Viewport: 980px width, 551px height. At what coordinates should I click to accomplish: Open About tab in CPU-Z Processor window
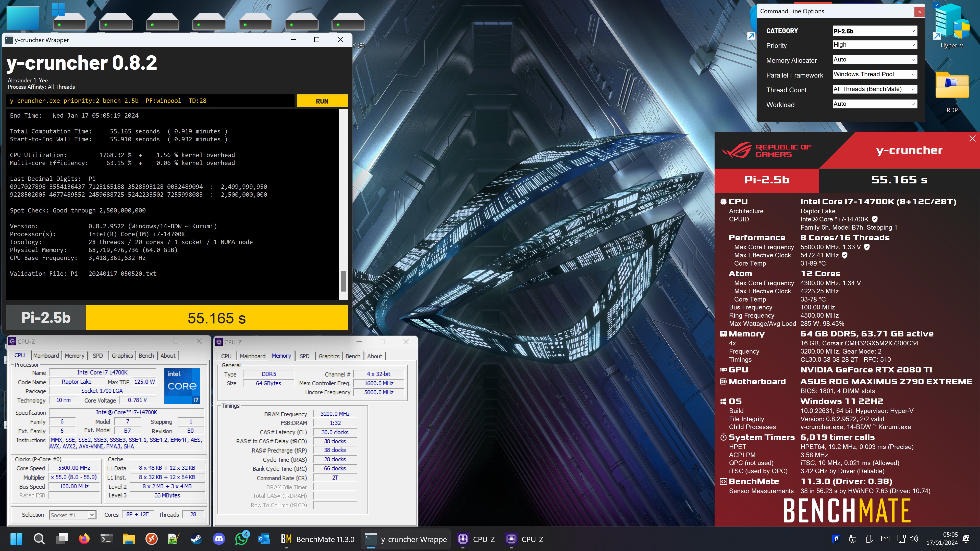click(x=168, y=356)
